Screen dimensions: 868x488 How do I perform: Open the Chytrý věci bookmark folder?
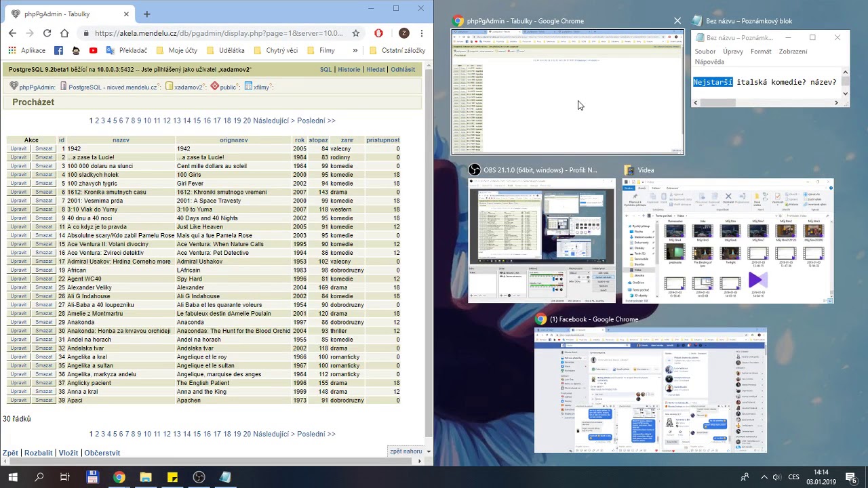(275, 50)
